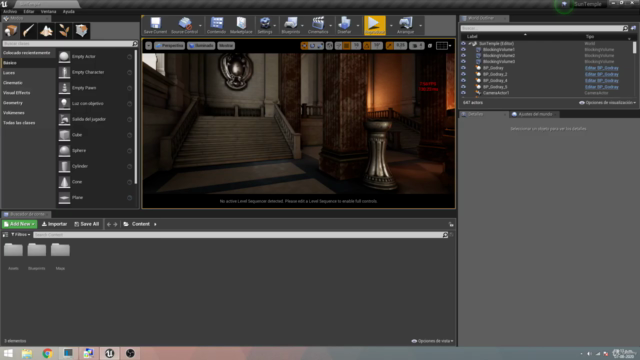Select the Volumenes placement category
The width and height of the screenshot is (640, 360).
click(x=14, y=113)
